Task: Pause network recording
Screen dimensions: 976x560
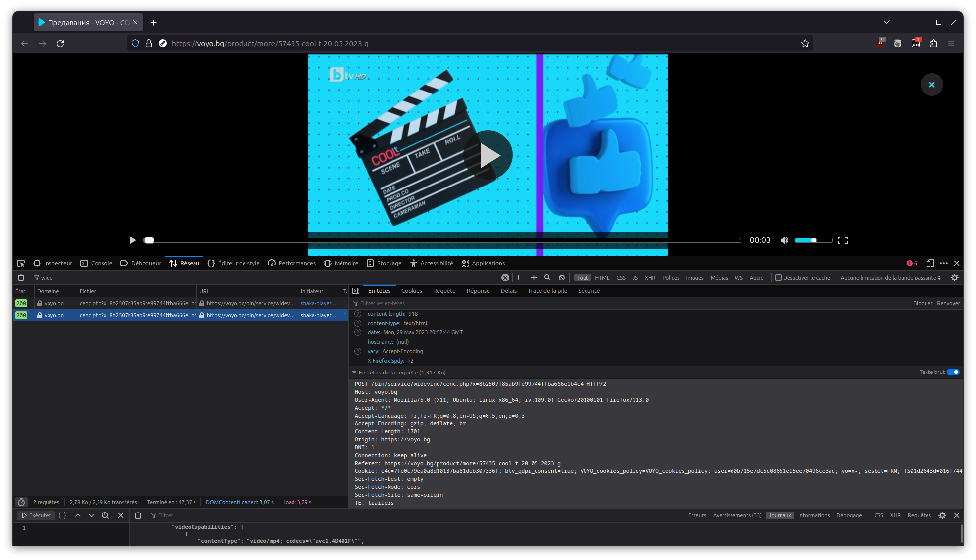Action: click(520, 278)
